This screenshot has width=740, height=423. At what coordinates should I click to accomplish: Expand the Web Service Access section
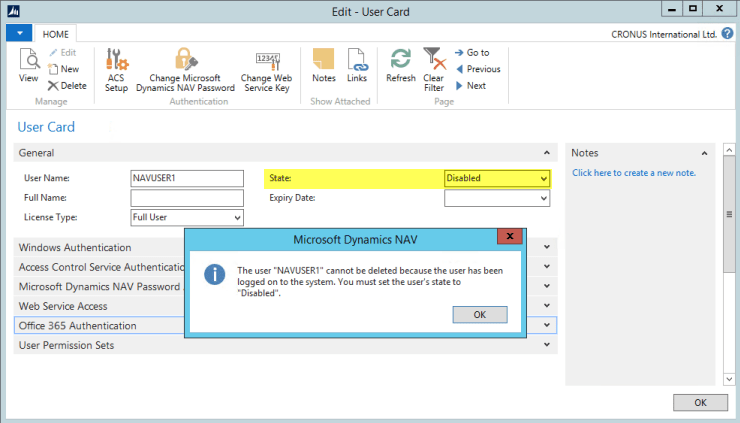pos(547,305)
